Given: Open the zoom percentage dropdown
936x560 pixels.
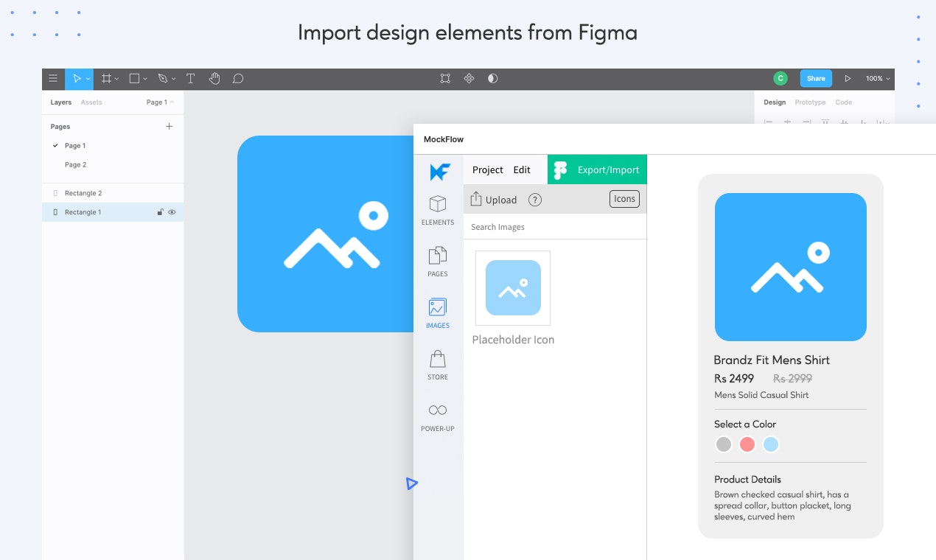Looking at the screenshot, I should pos(876,78).
